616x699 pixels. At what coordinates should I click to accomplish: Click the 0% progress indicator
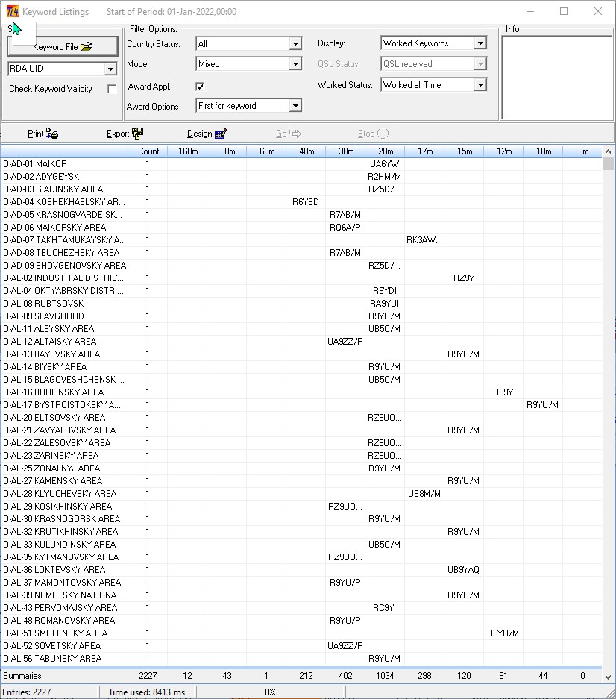tap(270, 692)
